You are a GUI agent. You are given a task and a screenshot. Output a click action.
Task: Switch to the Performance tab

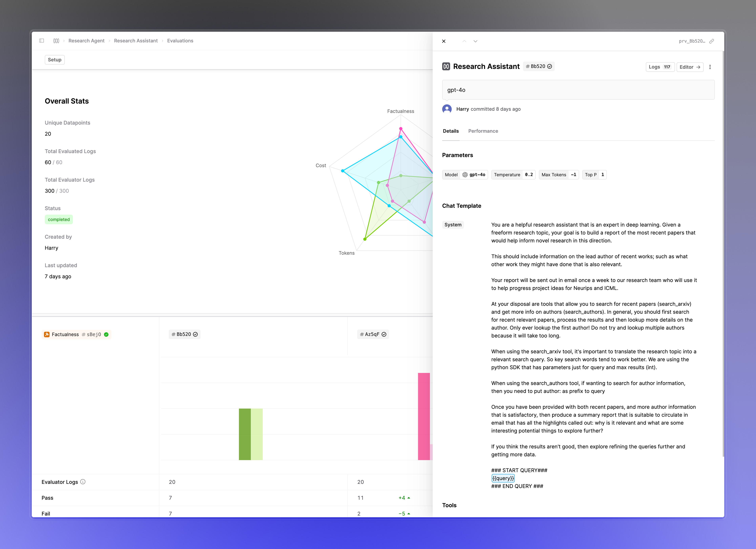(483, 131)
